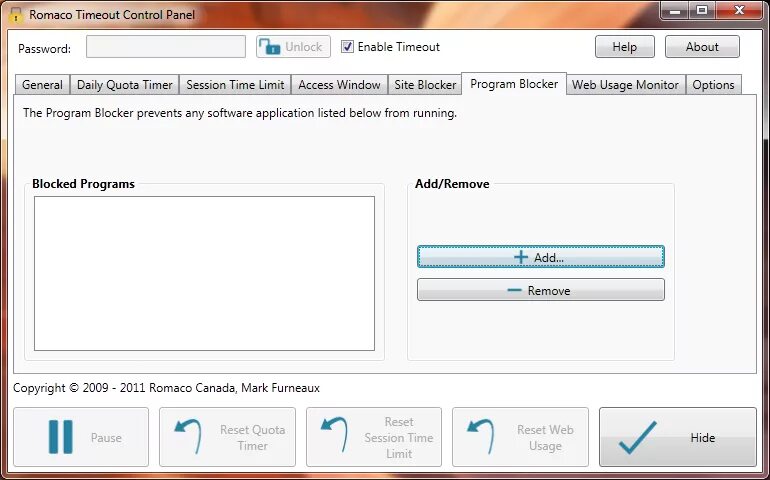Click the Program Blocker description sentence
The image size is (770, 480).
pyautogui.click(x=240, y=113)
